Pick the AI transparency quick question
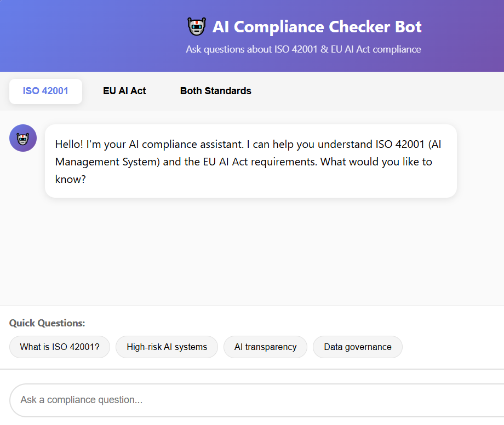Screen dimensions: 504x425 pyautogui.click(x=265, y=347)
